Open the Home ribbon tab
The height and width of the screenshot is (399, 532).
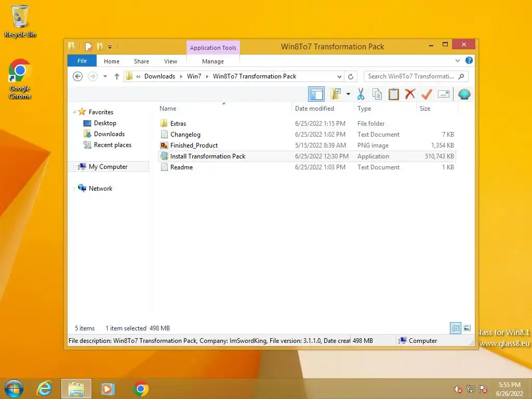coord(112,61)
